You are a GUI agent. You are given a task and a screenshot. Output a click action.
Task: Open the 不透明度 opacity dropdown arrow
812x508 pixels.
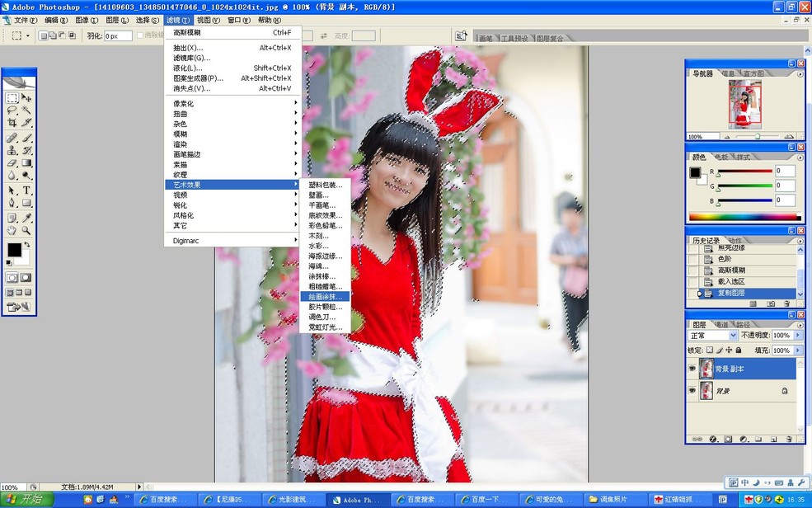click(797, 336)
